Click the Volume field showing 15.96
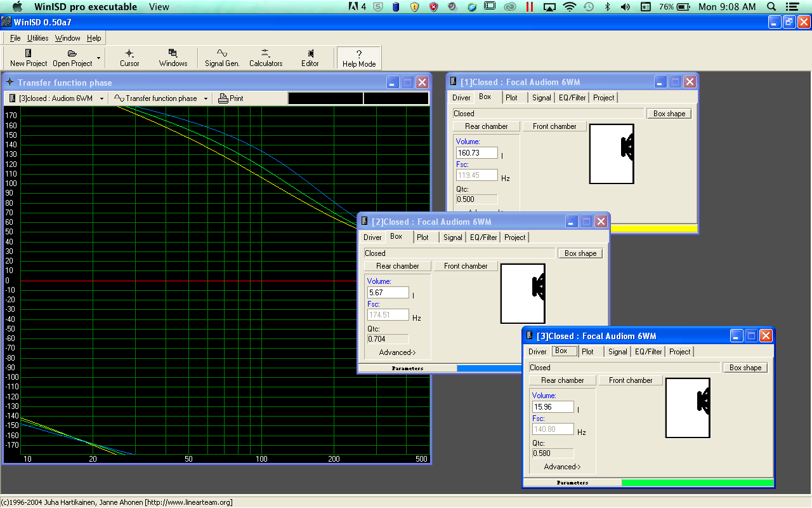This screenshot has width=812, height=508. pos(553,407)
